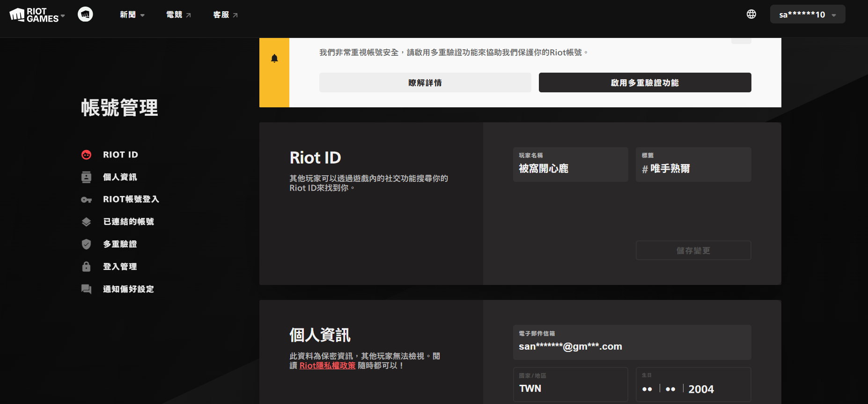The image size is (868, 404).
Task: Open the Riot隱私權政策 link
Action: (327, 366)
